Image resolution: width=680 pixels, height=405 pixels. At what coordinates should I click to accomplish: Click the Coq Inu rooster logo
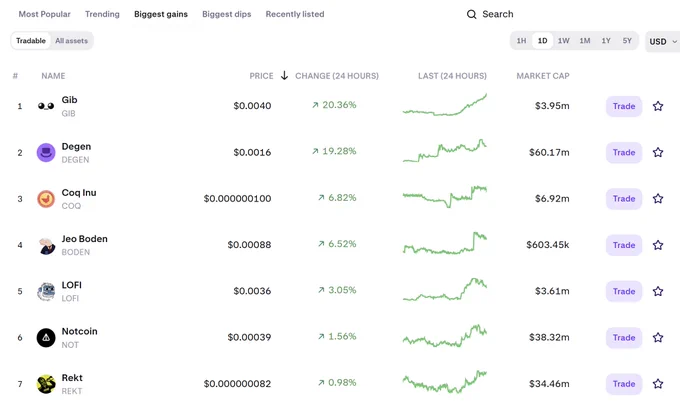tap(46, 199)
